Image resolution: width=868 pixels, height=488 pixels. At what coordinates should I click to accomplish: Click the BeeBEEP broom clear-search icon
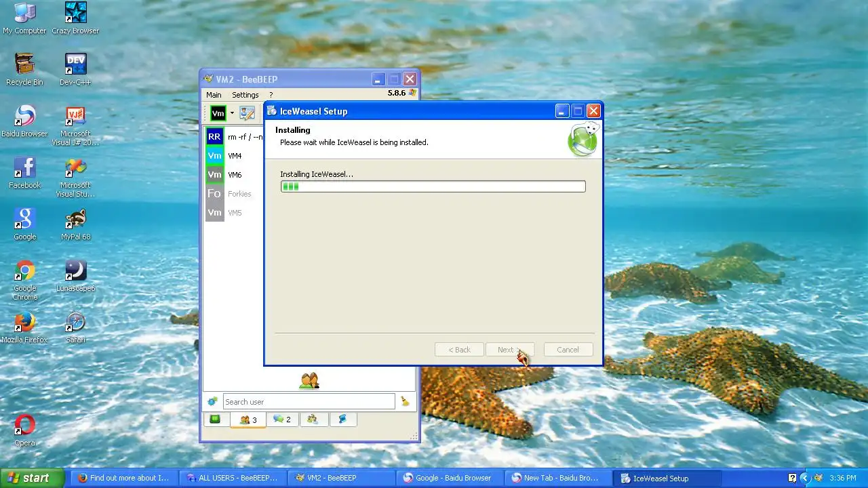coord(405,401)
